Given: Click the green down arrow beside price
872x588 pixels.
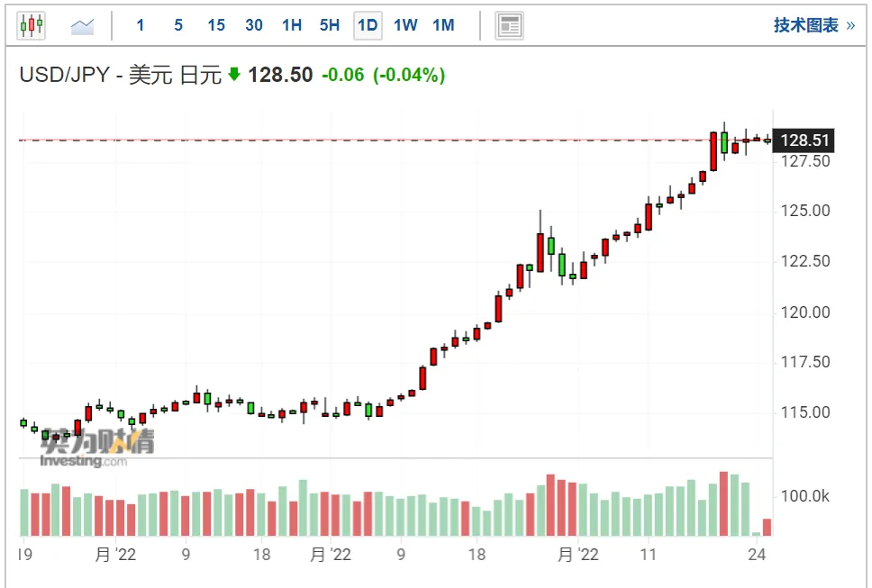Looking at the screenshot, I should click(234, 74).
